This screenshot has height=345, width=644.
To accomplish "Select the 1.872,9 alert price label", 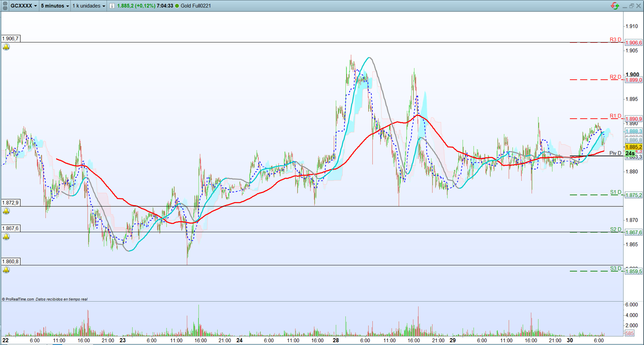I will (11, 203).
